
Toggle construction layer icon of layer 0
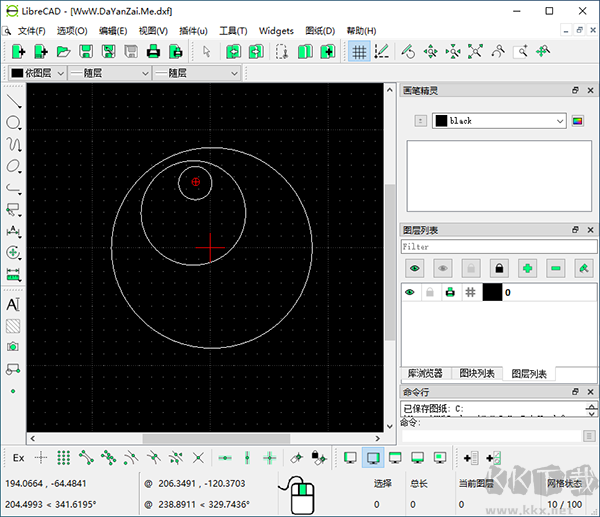click(x=471, y=292)
